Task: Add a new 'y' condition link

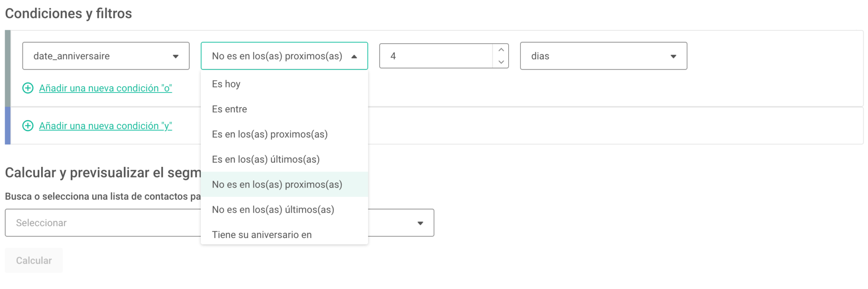Action: pyautogui.click(x=106, y=126)
